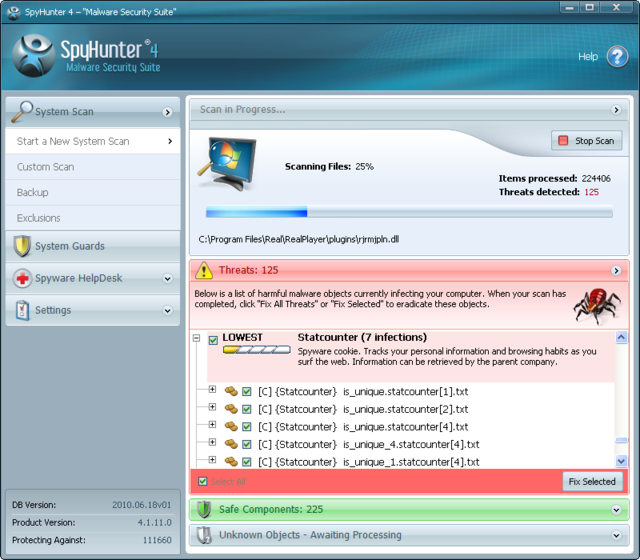The width and height of the screenshot is (640, 560).
Task: Open the Settings section label
Action: point(53,310)
